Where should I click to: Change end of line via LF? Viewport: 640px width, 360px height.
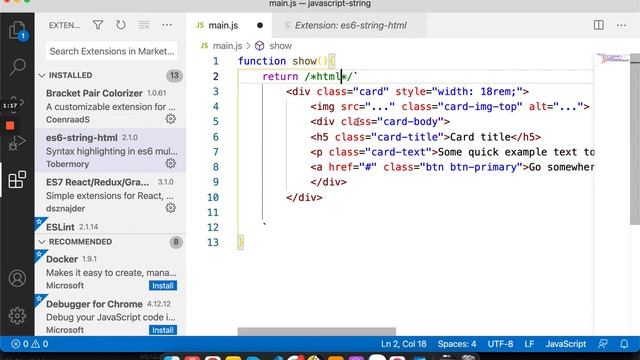point(529,344)
